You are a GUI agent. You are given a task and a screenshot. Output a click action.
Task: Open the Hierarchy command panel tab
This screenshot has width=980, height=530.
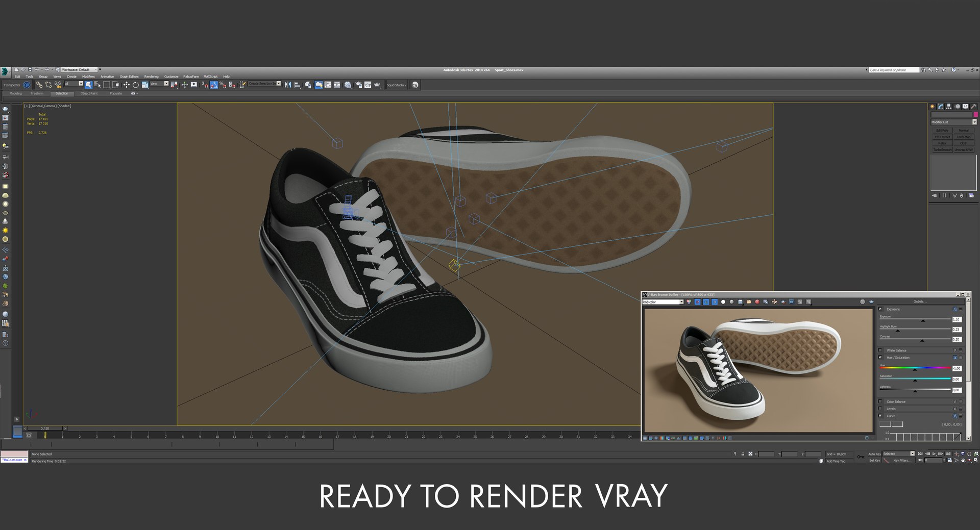949,107
